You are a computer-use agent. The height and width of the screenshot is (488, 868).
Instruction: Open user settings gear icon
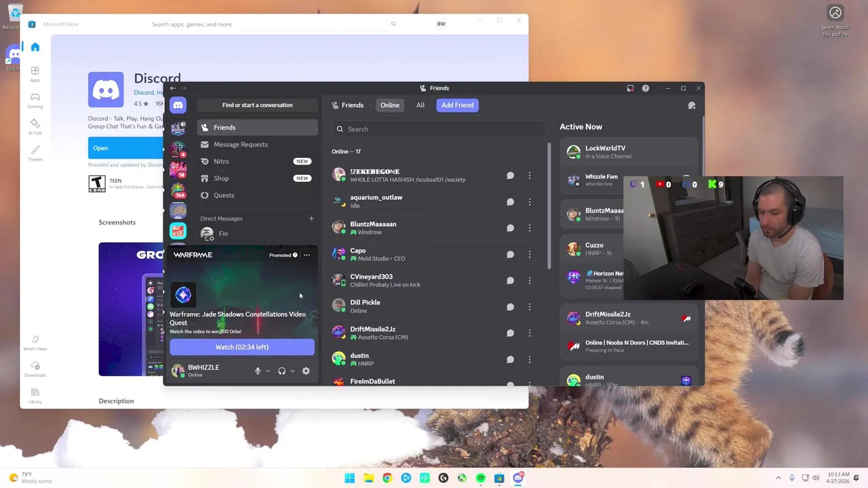click(x=306, y=371)
